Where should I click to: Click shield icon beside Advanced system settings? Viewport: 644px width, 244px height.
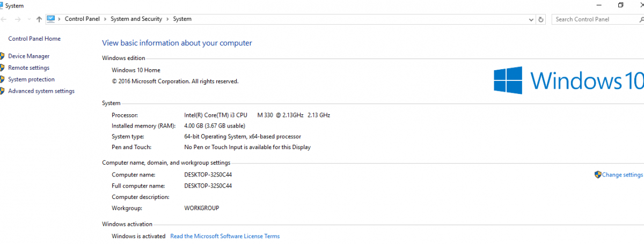pyautogui.click(x=2, y=91)
